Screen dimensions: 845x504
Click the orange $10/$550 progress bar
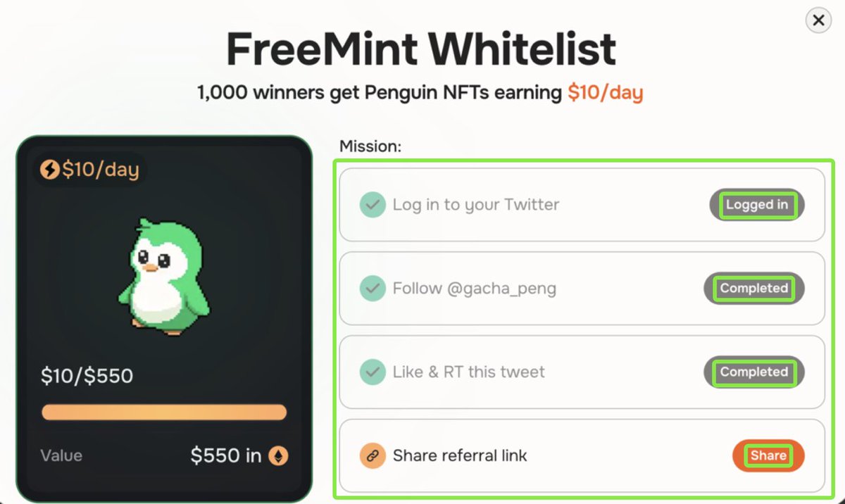(x=164, y=412)
